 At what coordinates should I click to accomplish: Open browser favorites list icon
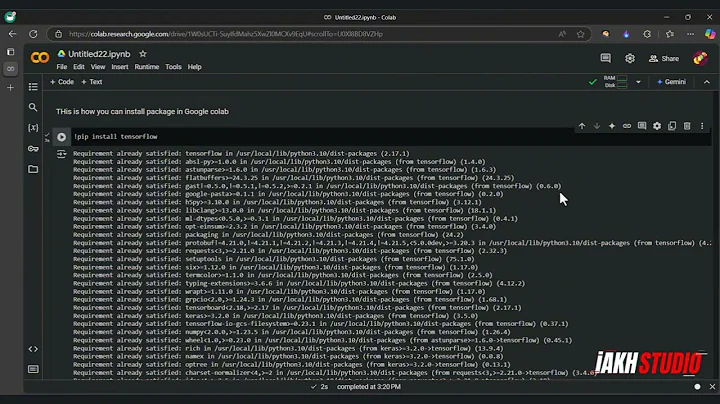coord(670,34)
